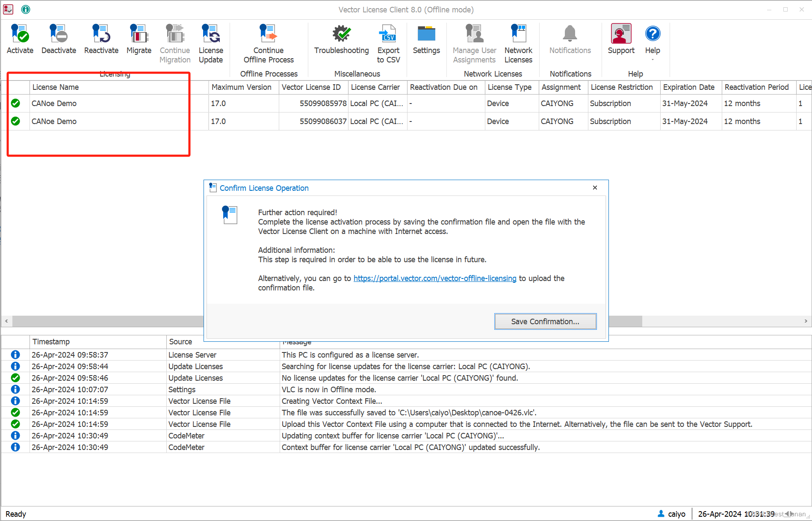The image size is (812, 521).
Task: Open the vector-offline-licensing portal link
Action: (435, 278)
